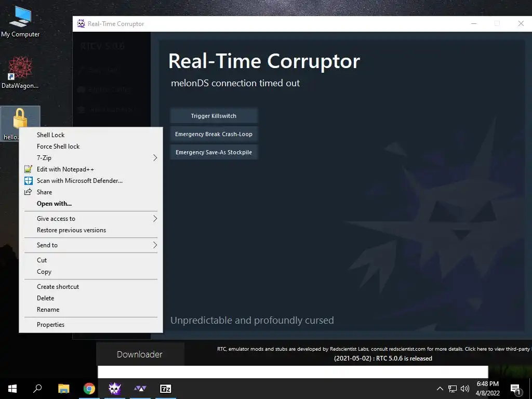The height and width of the screenshot is (399, 532).
Task: Switch to RTC Launcher taskbar icon
Action: (140, 389)
